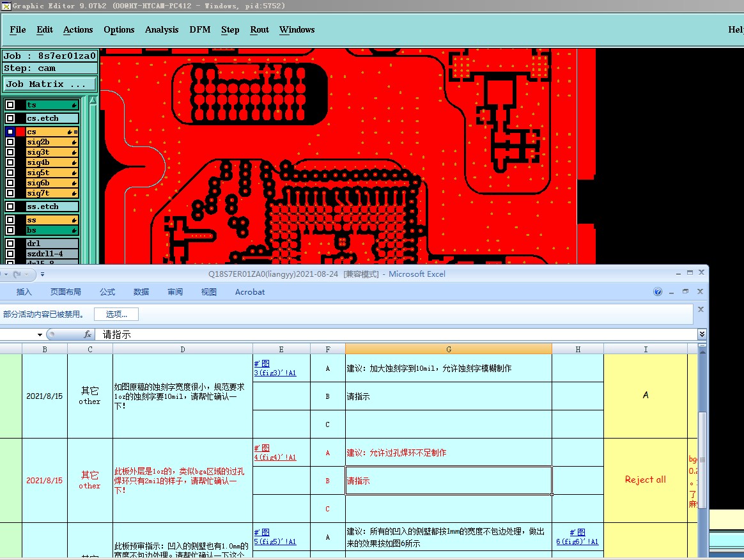Open the Analysis menu

pos(162,29)
